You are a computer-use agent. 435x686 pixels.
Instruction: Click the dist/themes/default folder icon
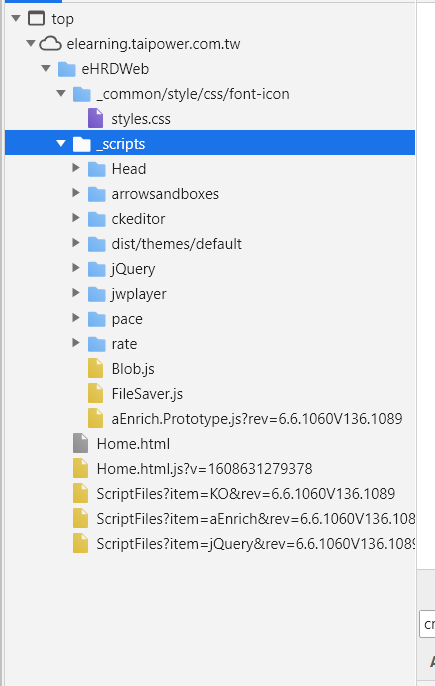point(96,243)
